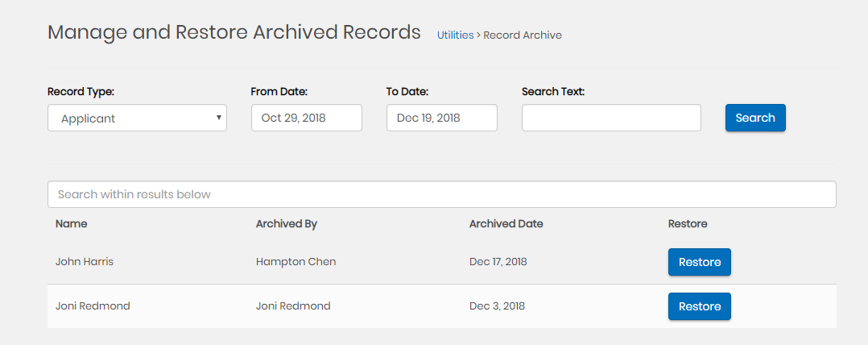Select the John Harris name cell
This screenshot has width=868, height=345.
click(85, 262)
